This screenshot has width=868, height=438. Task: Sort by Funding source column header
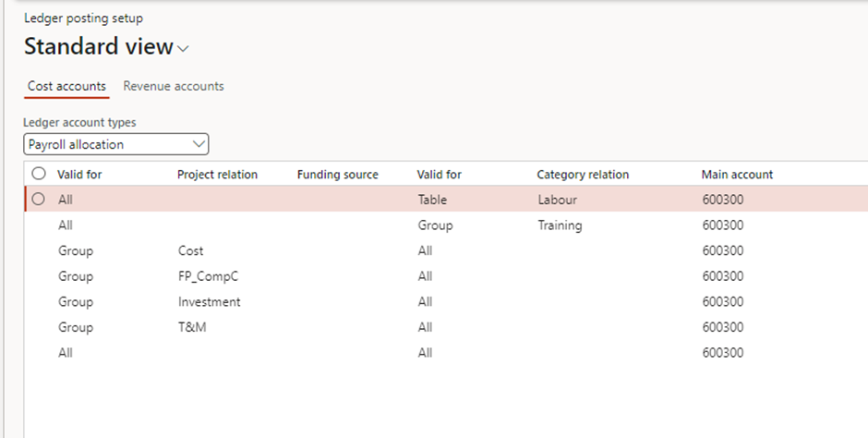coord(338,175)
